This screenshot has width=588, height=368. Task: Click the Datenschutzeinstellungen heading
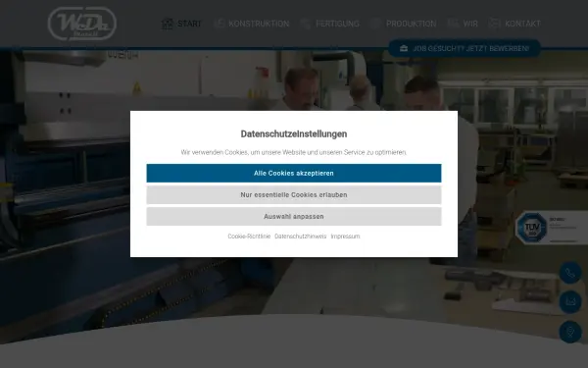pos(294,134)
